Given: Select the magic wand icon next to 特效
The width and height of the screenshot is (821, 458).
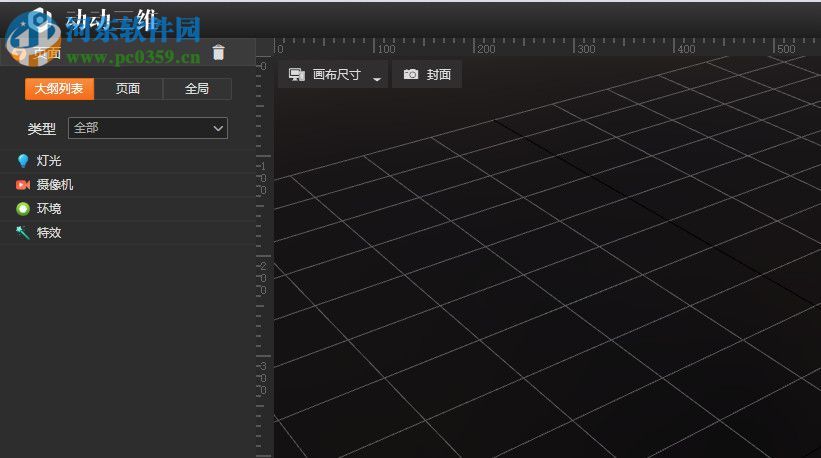Looking at the screenshot, I should point(23,233).
